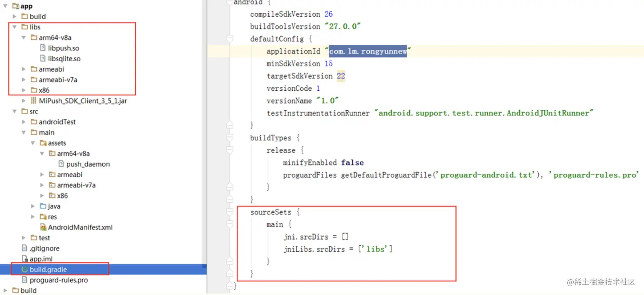This screenshot has width=644, height=295.
Task: Expand the build folder directly under app
Action: coord(14,17)
